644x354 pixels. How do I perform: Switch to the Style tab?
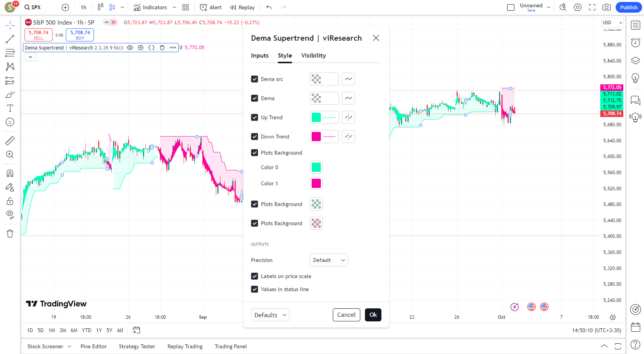tap(285, 56)
